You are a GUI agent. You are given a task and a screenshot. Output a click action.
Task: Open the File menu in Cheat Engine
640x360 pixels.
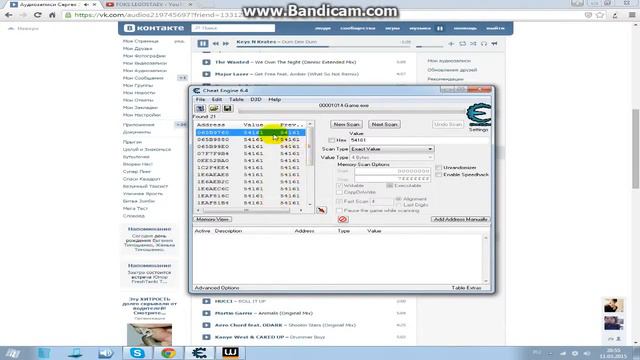tap(200, 99)
